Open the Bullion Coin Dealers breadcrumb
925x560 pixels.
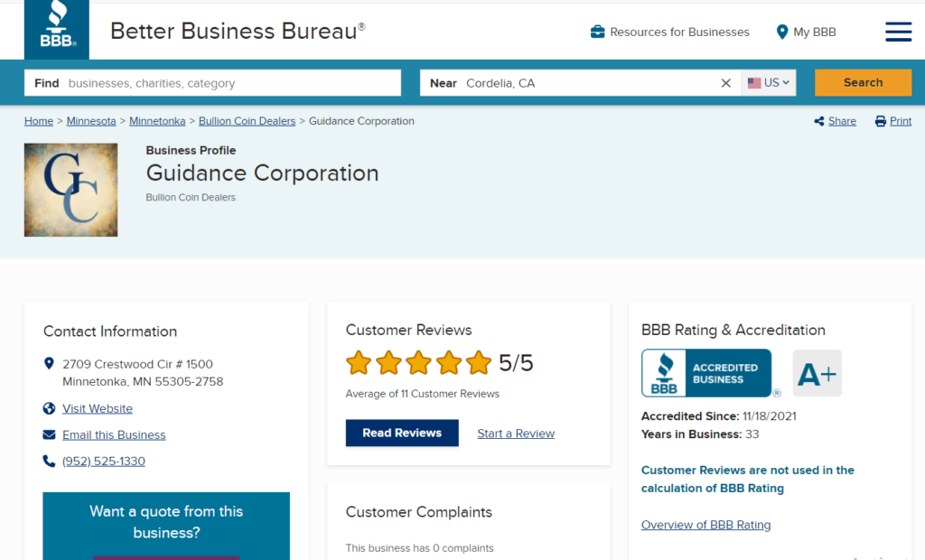pos(247,121)
